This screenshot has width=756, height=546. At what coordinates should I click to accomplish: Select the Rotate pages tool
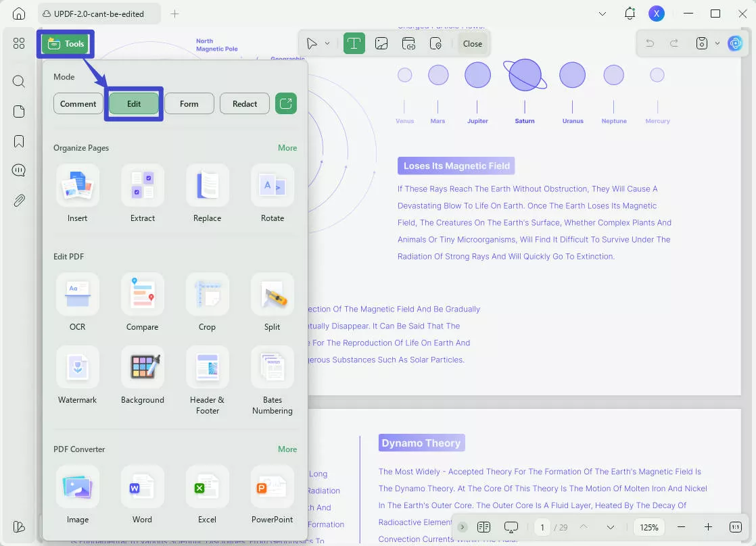273,193
